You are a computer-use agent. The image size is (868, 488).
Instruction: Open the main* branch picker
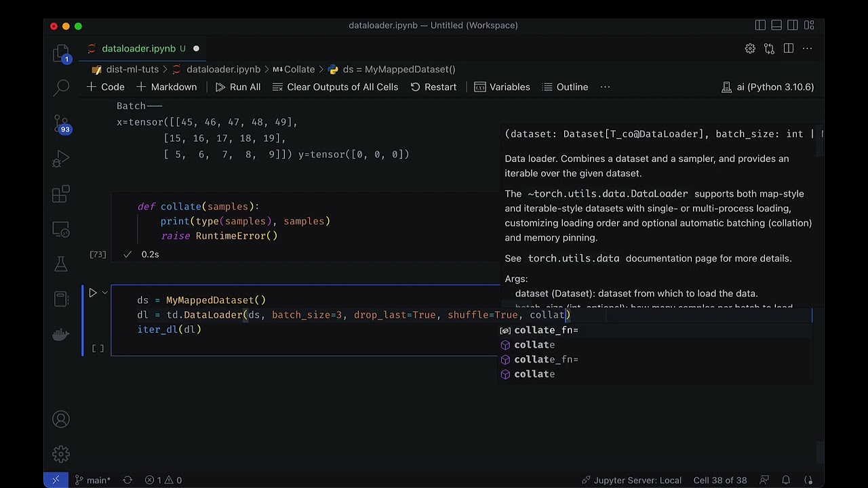92,480
